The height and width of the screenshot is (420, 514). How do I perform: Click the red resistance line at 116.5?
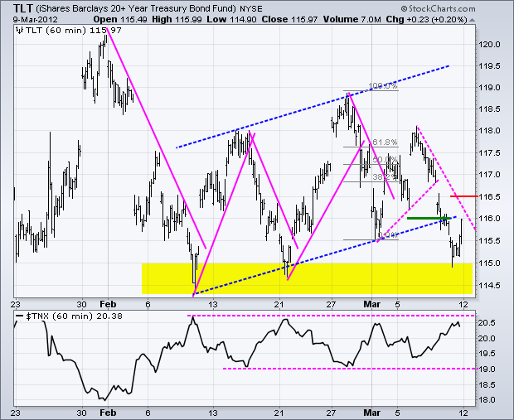(464, 196)
